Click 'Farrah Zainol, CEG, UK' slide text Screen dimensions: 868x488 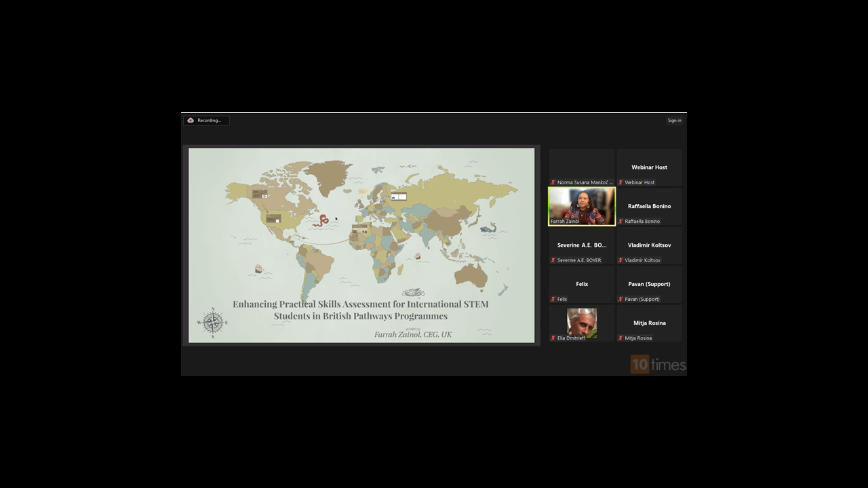point(413,334)
